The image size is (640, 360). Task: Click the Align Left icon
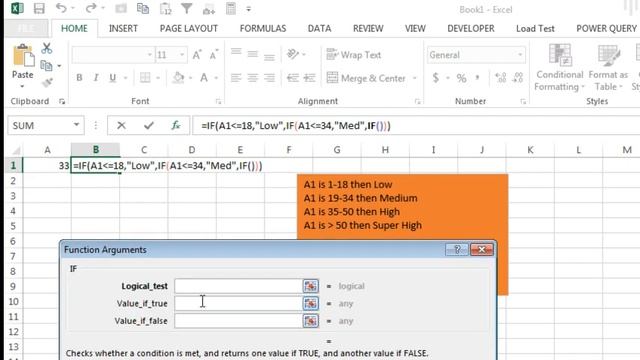pyautogui.click(x=236, y=78)
